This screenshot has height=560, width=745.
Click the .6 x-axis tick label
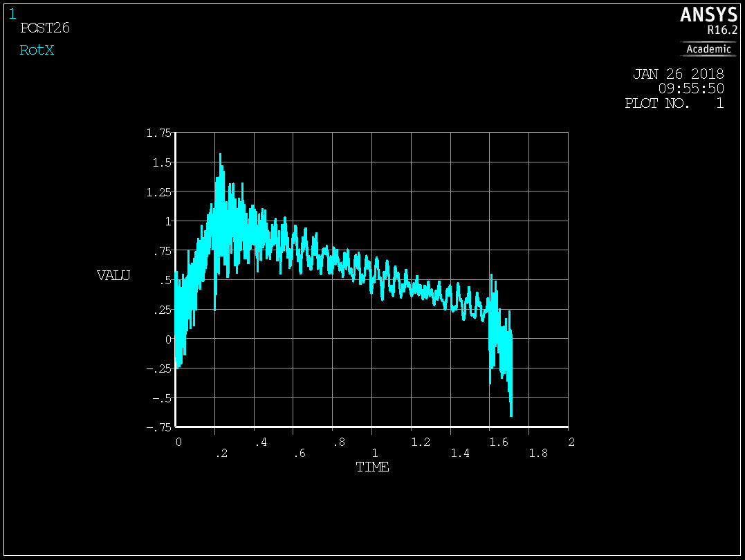coord(299,454)
